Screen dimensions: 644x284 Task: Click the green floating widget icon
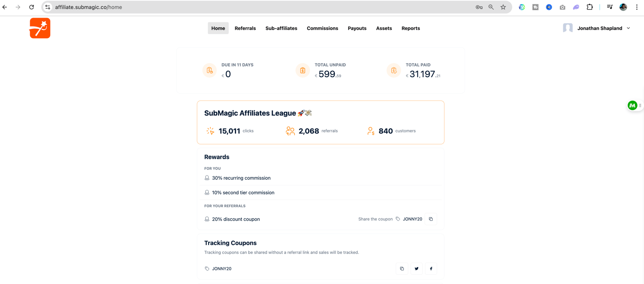632,106
